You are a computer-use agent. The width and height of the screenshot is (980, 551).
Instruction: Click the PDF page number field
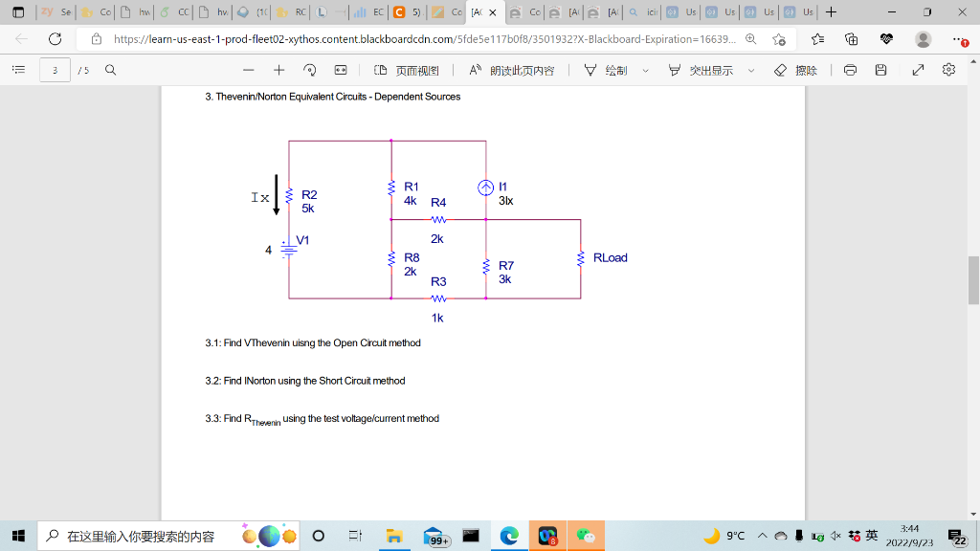point(55,70)
